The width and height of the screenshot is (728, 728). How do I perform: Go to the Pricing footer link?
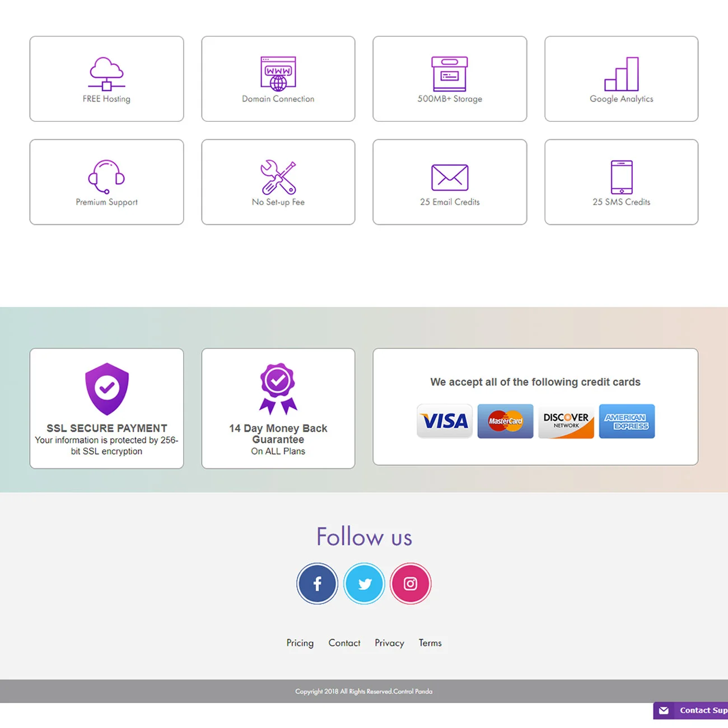[300, 643]
